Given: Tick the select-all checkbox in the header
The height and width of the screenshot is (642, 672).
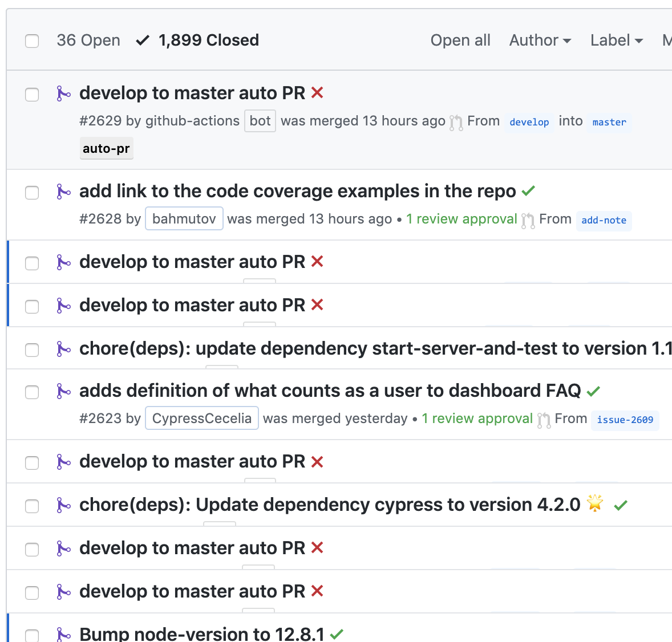Looking at the screenshot, I should (32, 40).
